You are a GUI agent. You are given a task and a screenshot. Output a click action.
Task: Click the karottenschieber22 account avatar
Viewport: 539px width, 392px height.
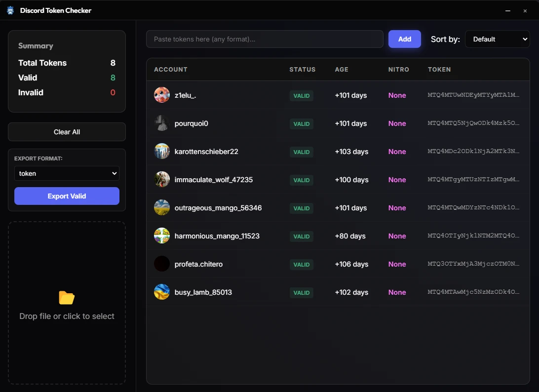(162, 151)
